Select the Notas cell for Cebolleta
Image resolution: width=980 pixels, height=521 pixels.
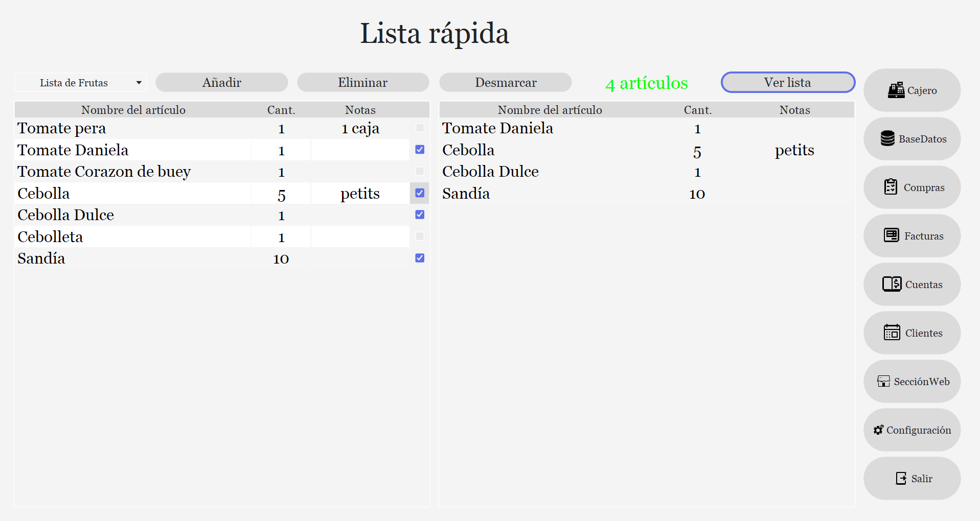pyautogui.click(x=360, y=236)
